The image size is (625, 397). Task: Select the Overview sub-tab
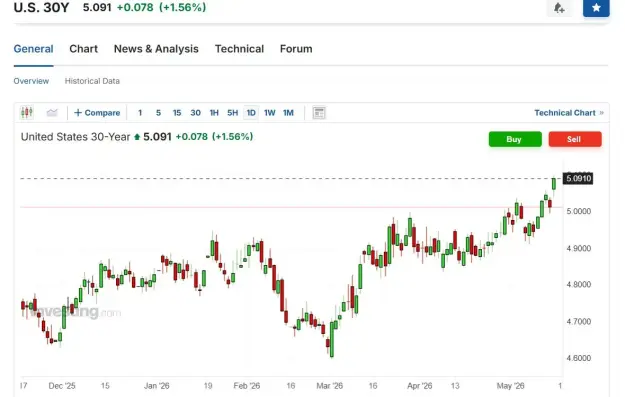[31, 81]
